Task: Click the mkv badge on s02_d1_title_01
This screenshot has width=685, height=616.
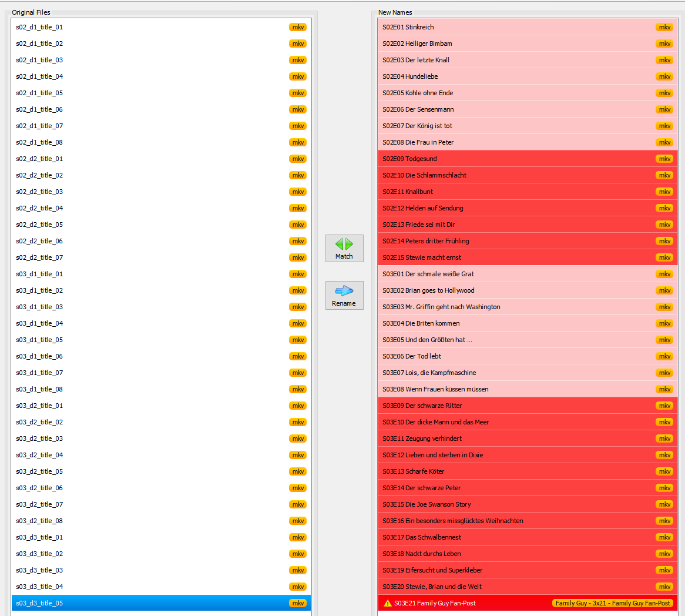Action: tap(298, 27)
